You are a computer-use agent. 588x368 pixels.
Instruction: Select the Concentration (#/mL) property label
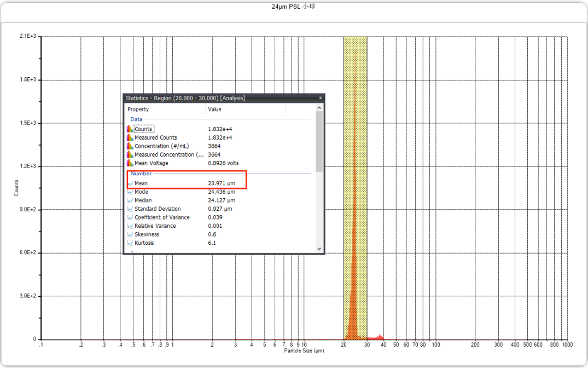[x=161, y=146]
